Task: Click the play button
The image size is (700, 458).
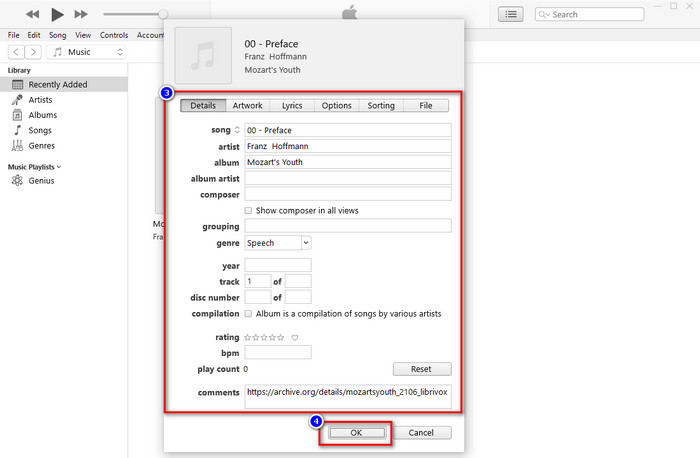Action: 57,14
